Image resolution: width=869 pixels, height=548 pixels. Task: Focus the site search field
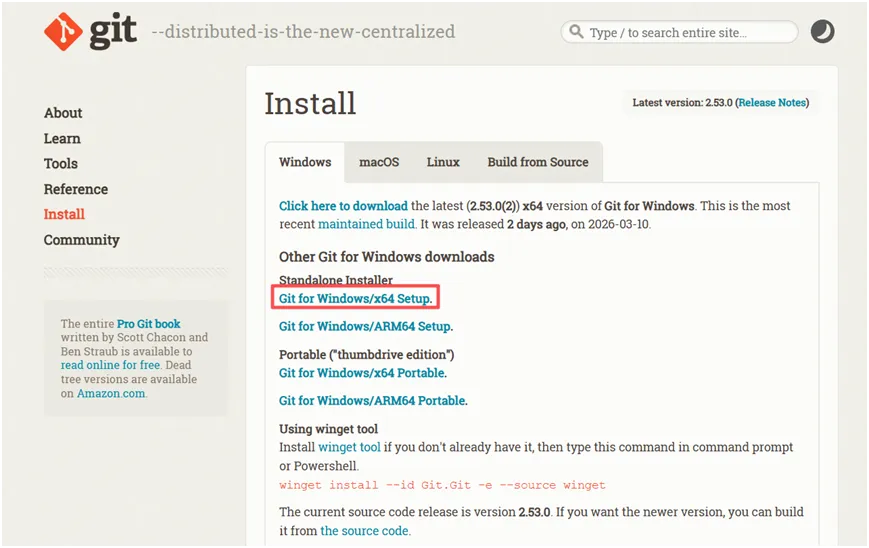pos(679,32)
